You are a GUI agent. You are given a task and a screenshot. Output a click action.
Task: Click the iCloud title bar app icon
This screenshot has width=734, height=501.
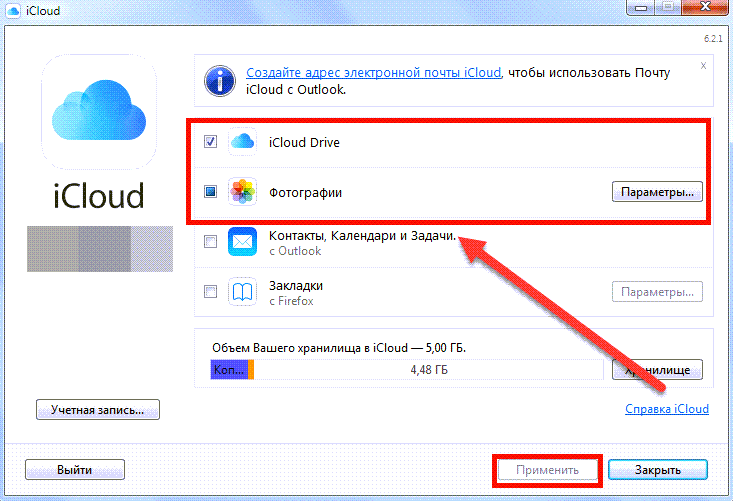point(13,10)
